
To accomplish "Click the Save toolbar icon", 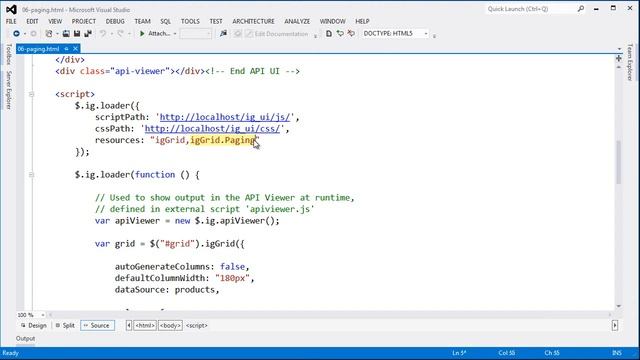I will 77,33.
